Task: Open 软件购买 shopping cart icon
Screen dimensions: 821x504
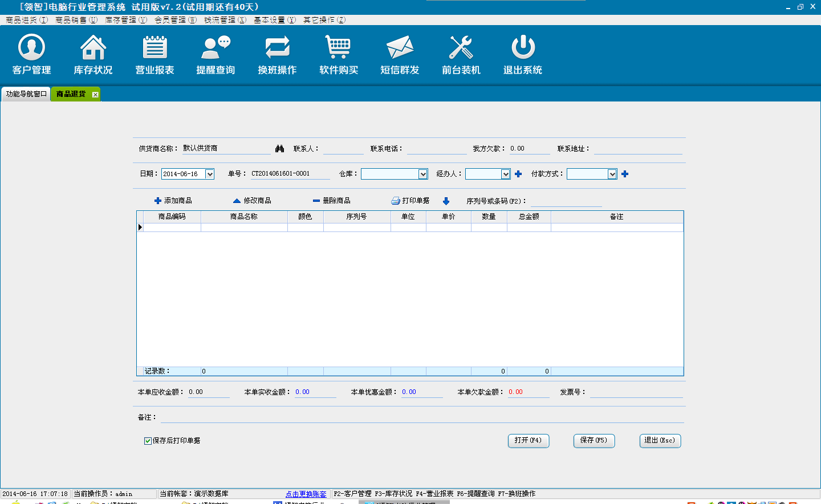Action: click(x=339, y=48)
